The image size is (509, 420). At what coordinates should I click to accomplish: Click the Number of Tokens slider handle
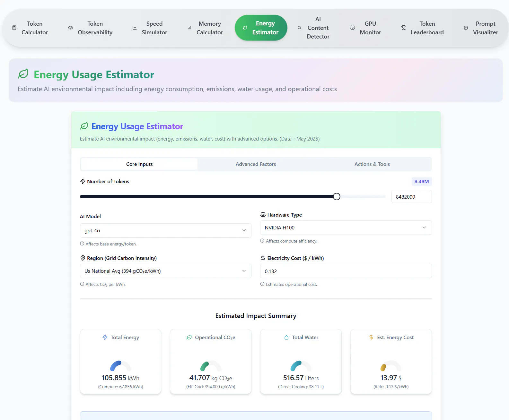coord(337,197)
